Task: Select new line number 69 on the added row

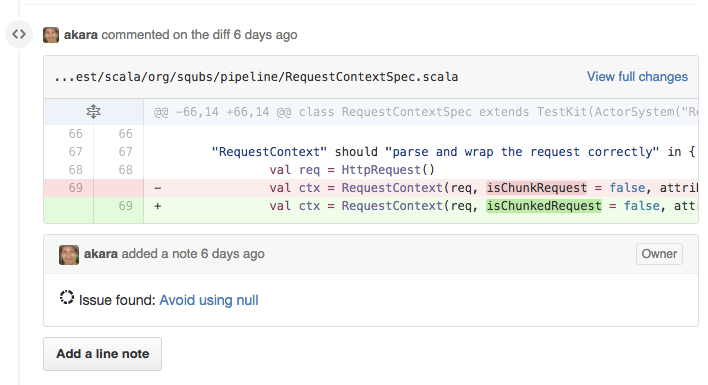Action: pyautogui.click(x=126, y=206)
